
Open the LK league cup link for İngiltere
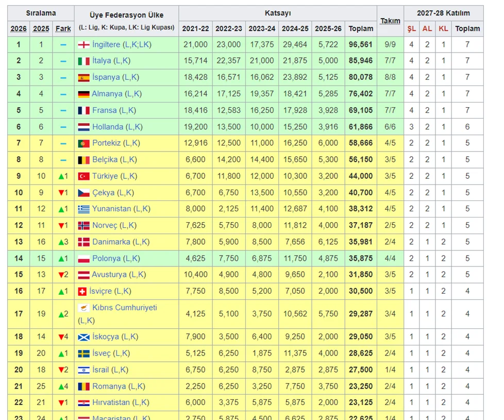(143, 45)
